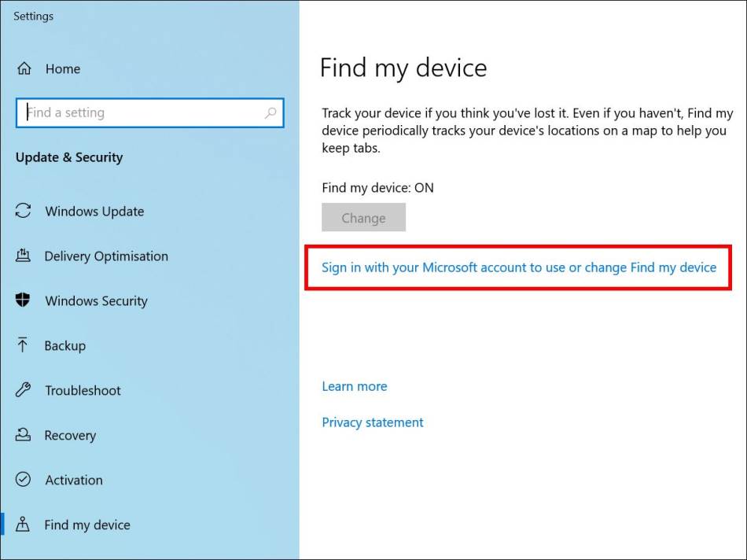Click the Activation checkmark circle icon

tap(23, 480)
